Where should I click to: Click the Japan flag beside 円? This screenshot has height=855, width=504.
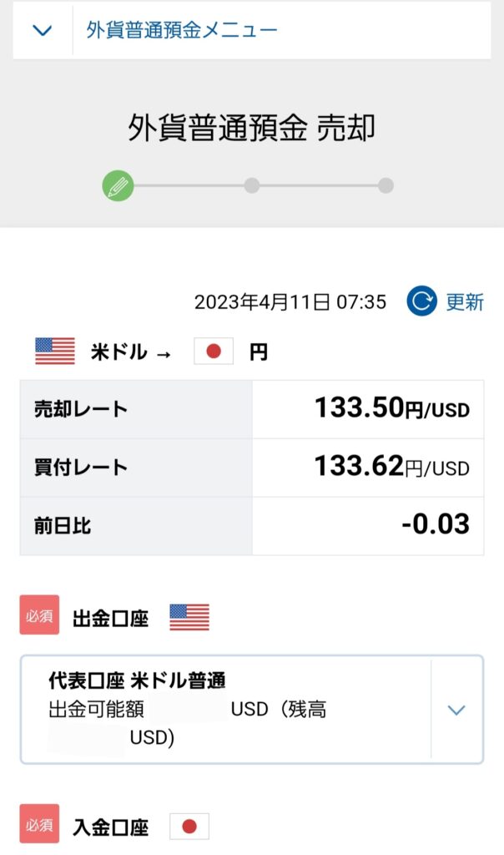tap(214, 351)
